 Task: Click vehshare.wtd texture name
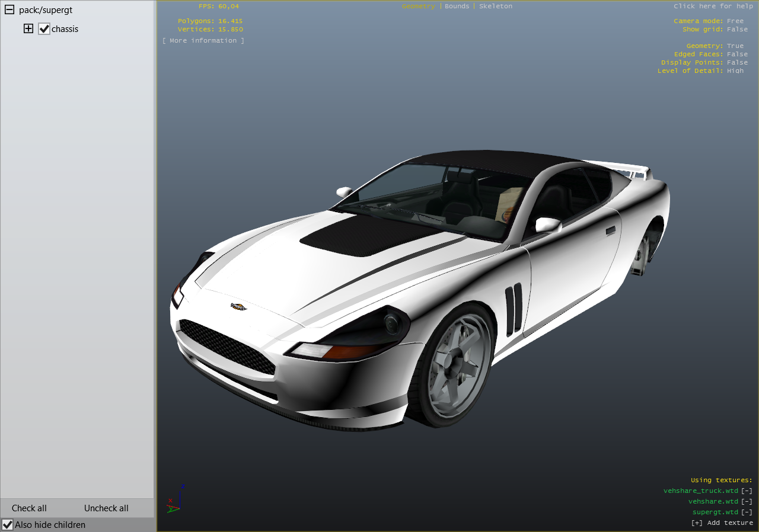point(713,501)
